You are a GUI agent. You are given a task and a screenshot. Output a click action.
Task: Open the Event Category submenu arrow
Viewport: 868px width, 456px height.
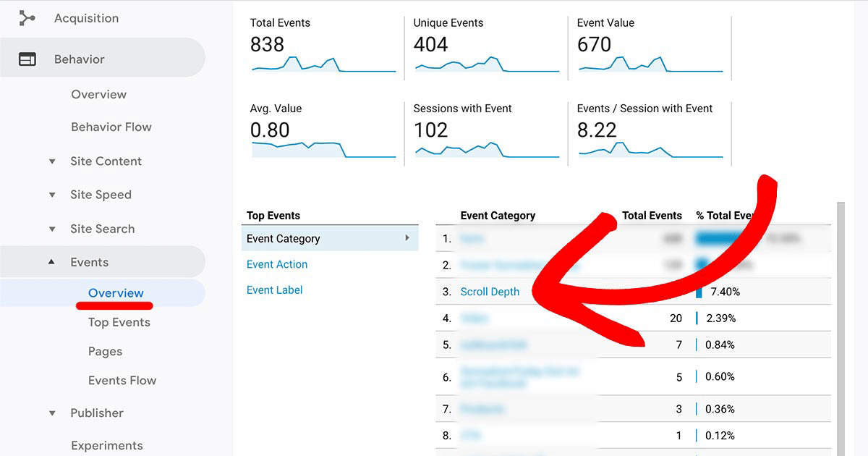point(409,237)
